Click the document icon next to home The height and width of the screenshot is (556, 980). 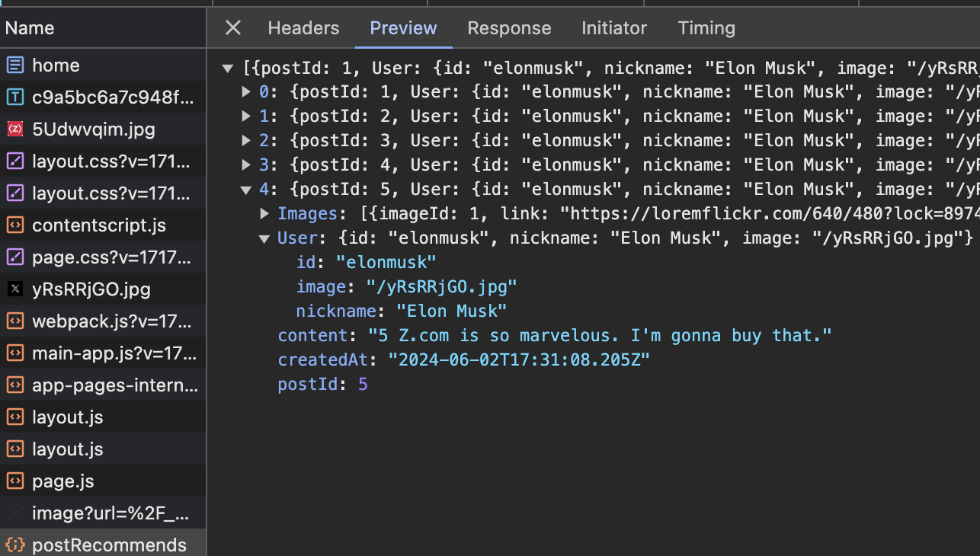(x=14, y=66)
